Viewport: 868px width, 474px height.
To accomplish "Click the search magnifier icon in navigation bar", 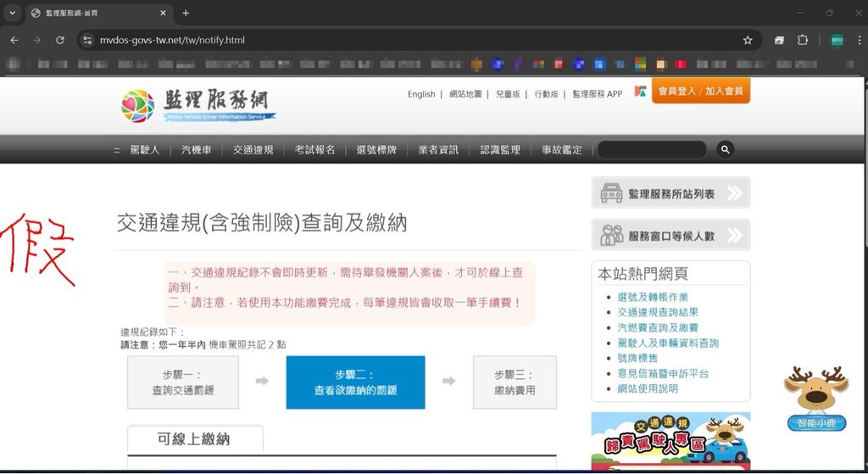I will 725,149.
